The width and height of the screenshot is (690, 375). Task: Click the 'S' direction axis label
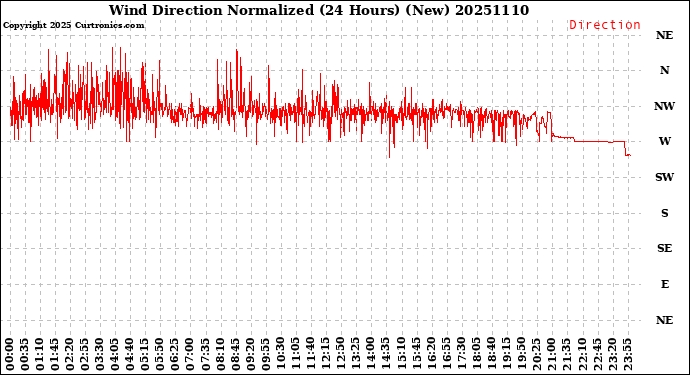coord(664,213)
